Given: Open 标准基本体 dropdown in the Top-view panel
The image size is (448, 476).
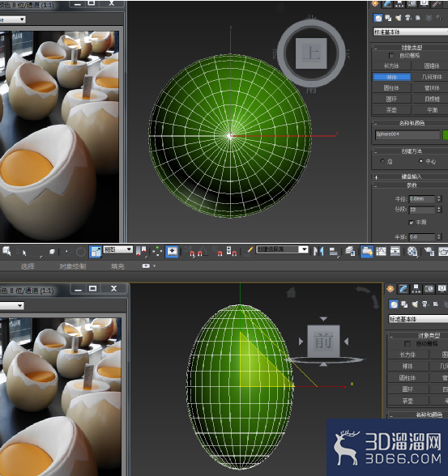Looking at the screenshot, I should (411, 32).
